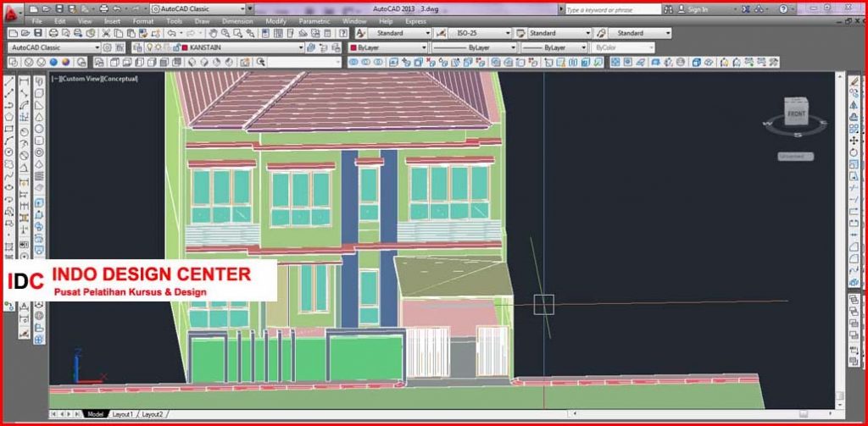Open the KANSTAIN layer dropdown
Viewport: 868px width, 426px height.
(x=301, y=47)
